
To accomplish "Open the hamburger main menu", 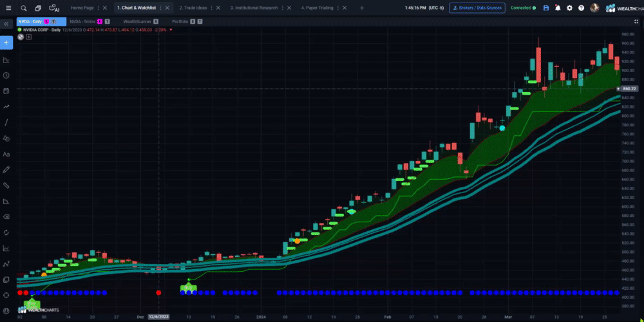I will pos(8,8).
